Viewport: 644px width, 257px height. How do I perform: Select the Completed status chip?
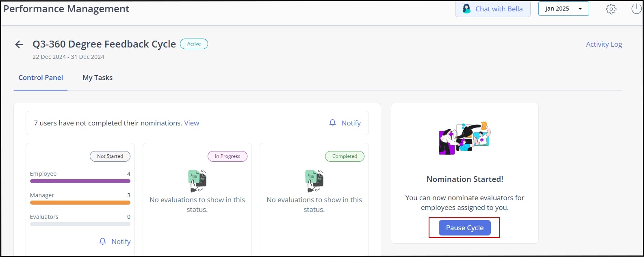344,156
